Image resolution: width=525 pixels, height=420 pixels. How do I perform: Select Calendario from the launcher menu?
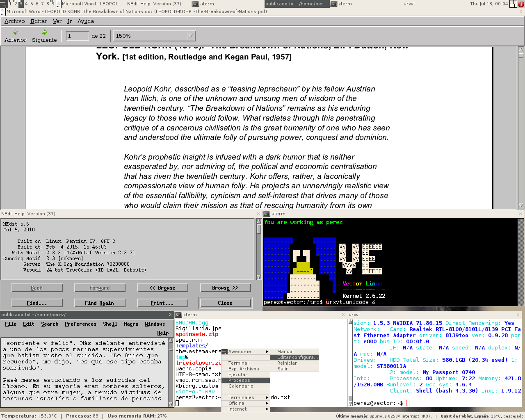[x=246, y=386]
